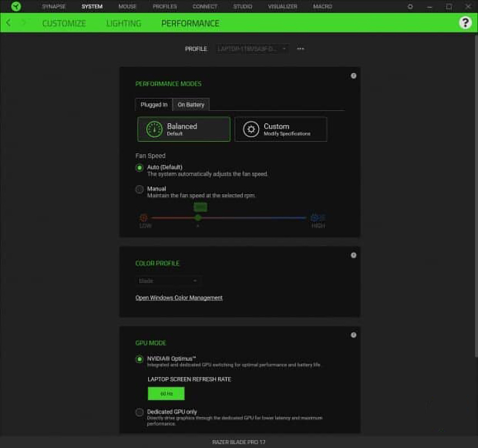Open the Visualizer menu
The width and height of the screenshot is (478, 448).
pyautogui.click(x=283, y=6)
